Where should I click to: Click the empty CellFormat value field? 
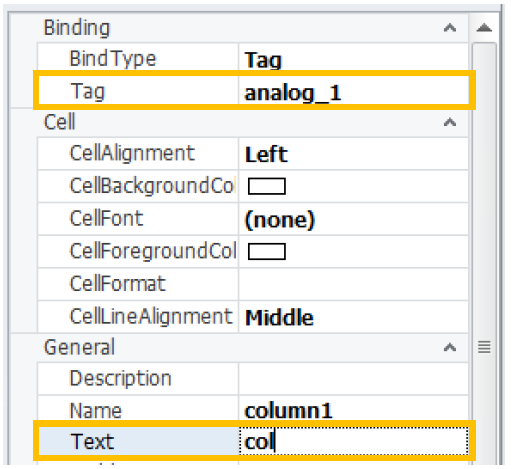[x=354, y=284]
